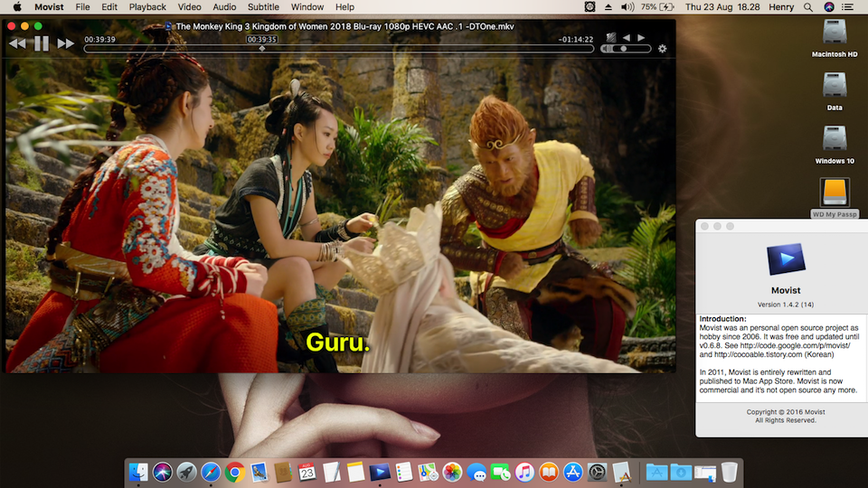Open Google Chrome from the Dock

(235, 472)
